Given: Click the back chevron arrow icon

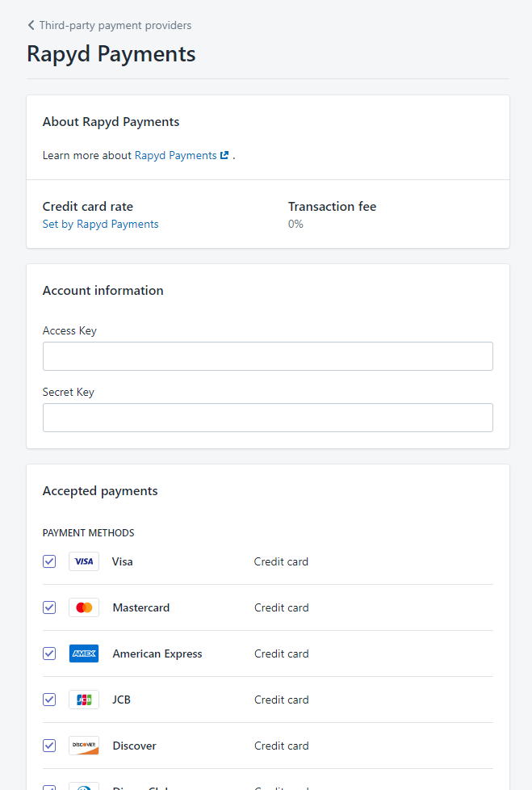Looking at the screenshot, I should (x=31, y=25).
